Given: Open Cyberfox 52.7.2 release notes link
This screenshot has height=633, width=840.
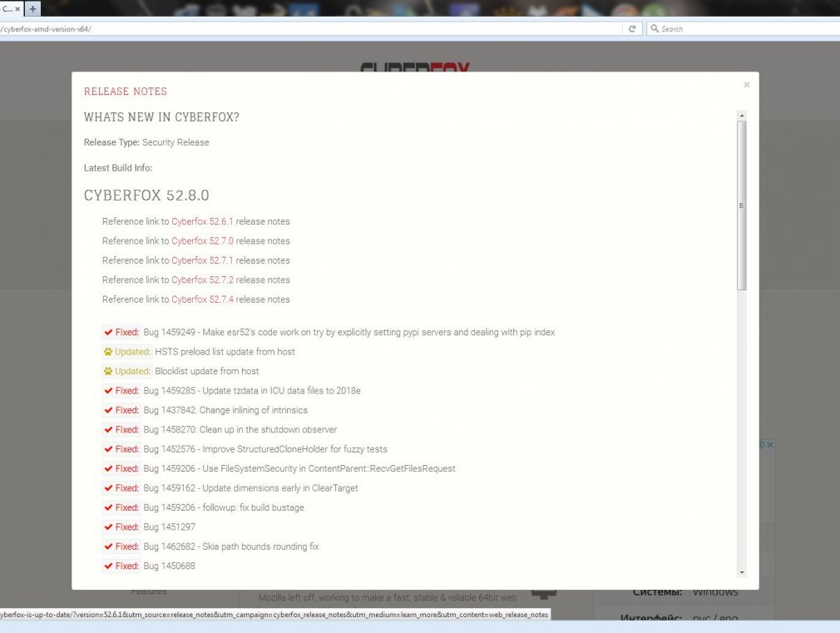Looking at the screenshot, I should pos(202,279).
